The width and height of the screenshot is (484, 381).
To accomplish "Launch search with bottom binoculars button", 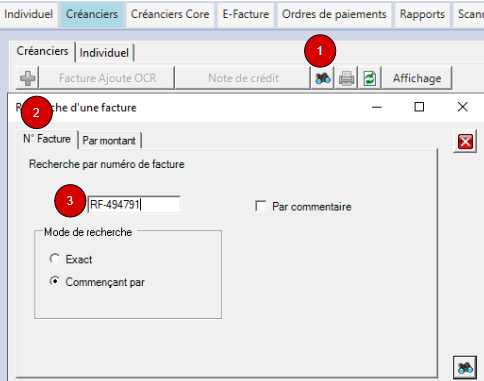I will pos(465,368).
